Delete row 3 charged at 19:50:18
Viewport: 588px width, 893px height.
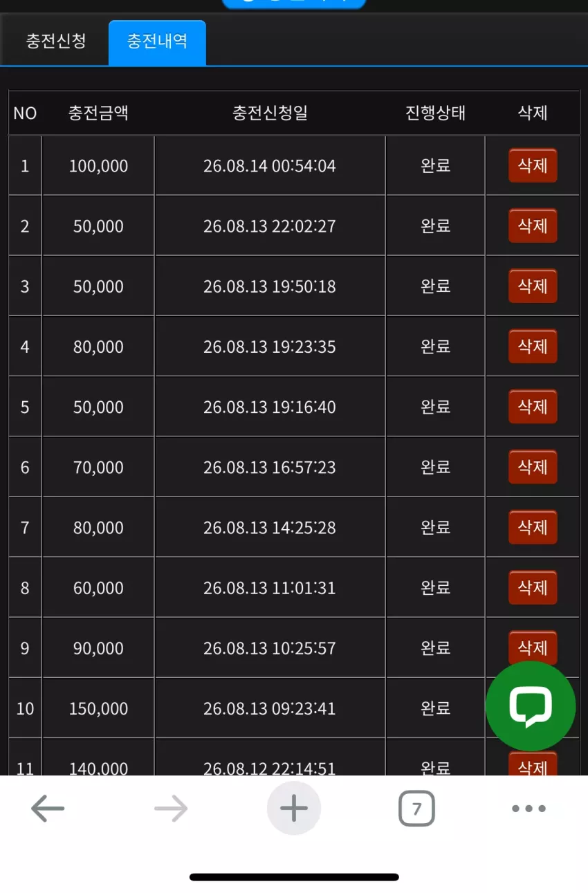coord(533,286)
